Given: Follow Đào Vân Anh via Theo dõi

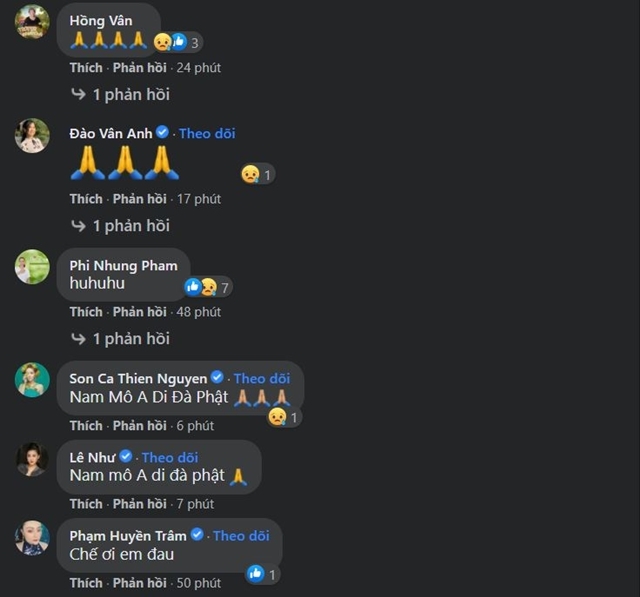Looking at the screenshot, I should click(207, 133).
